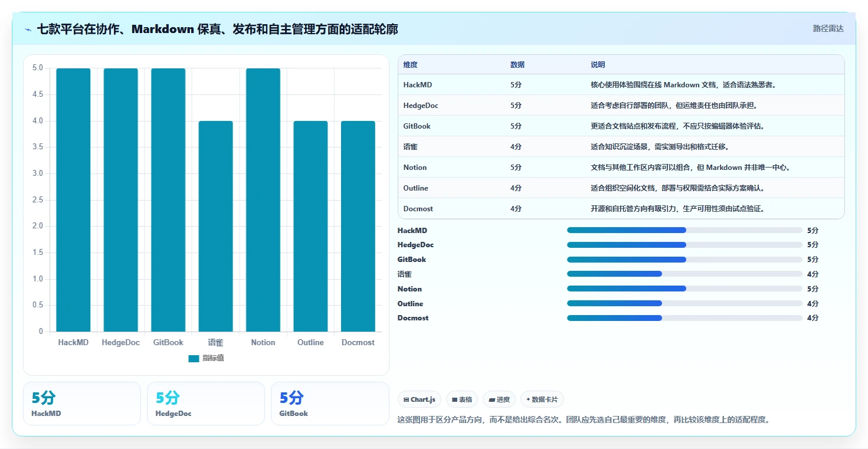Select the 表格 tag
This screenshot has height=449, width=868.
[461, 399]
